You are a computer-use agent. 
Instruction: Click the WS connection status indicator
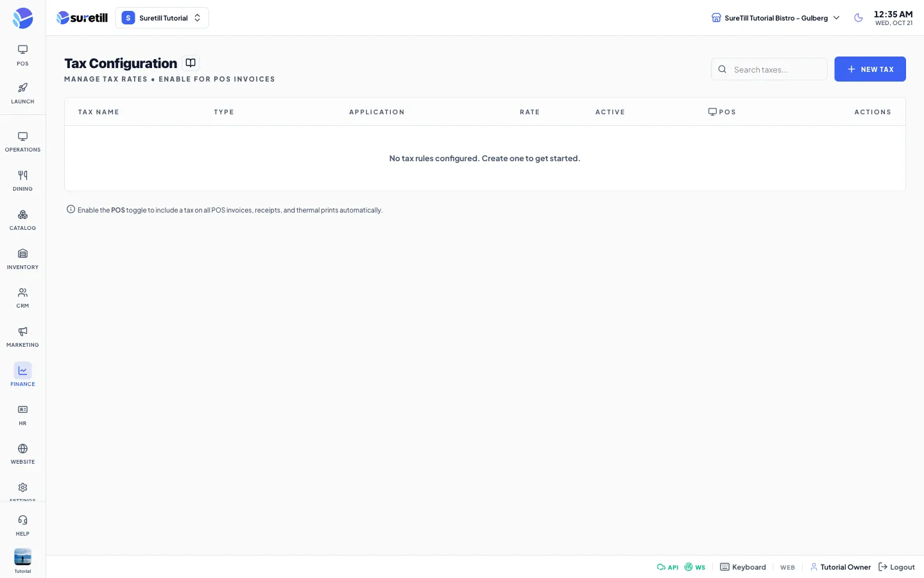(x=695, y=567)
